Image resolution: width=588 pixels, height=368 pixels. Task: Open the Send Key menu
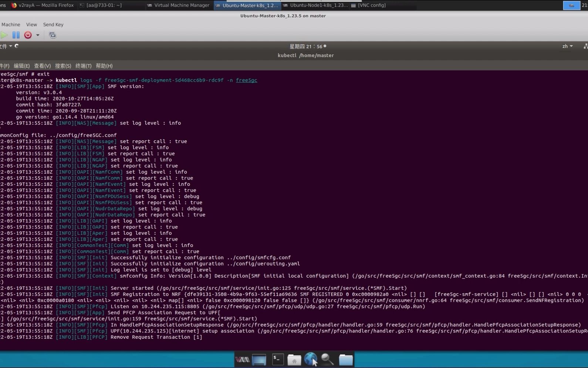53,24
